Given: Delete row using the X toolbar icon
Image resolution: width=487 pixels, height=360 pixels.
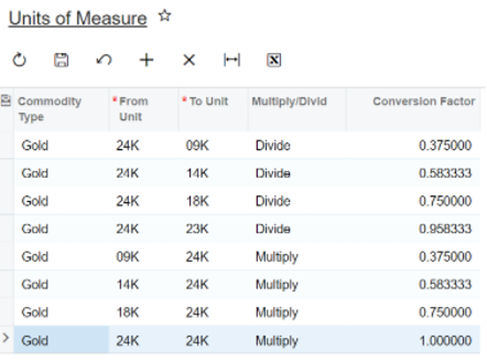Looking at the screenshot, I should [x=189, y=60].
